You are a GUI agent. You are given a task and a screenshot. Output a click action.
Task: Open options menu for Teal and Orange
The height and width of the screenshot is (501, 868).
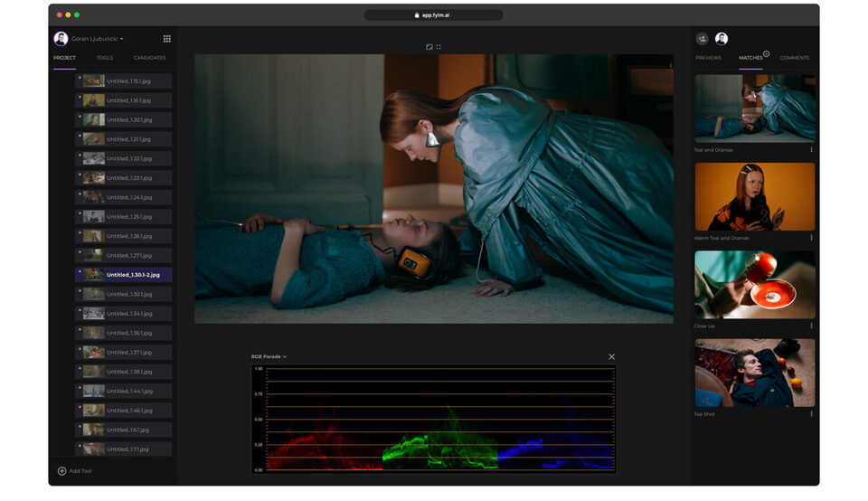811,150
